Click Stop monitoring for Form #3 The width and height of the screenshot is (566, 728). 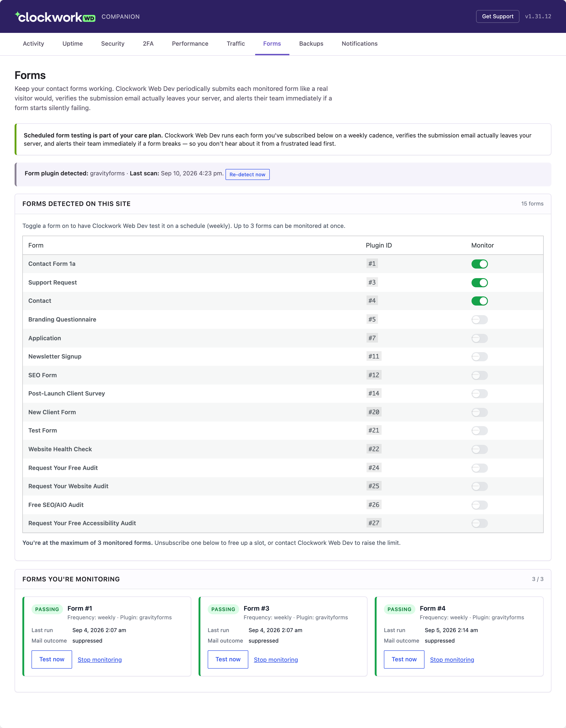[x=276, y=660]
